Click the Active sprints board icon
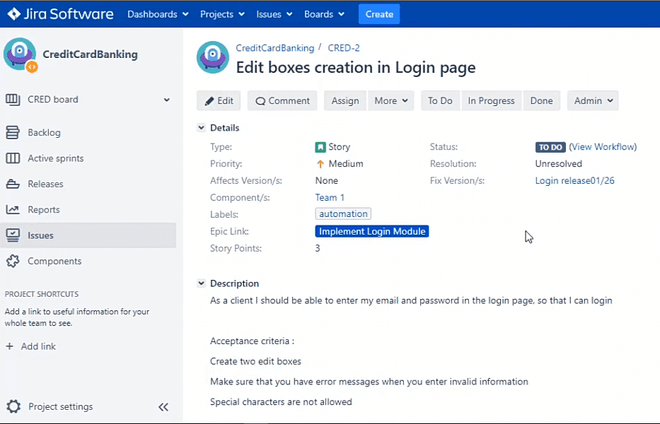Screen dimensions: 660x424 point(13,158)
